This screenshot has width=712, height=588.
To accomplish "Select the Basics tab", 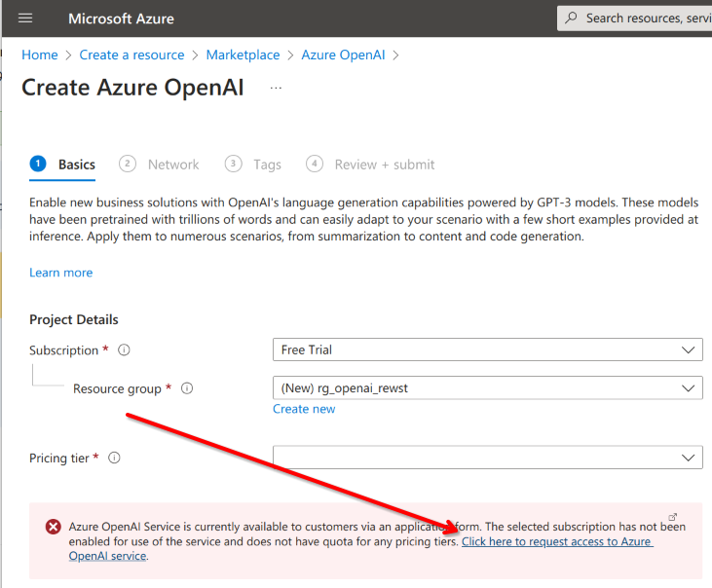I will (76, 165).
